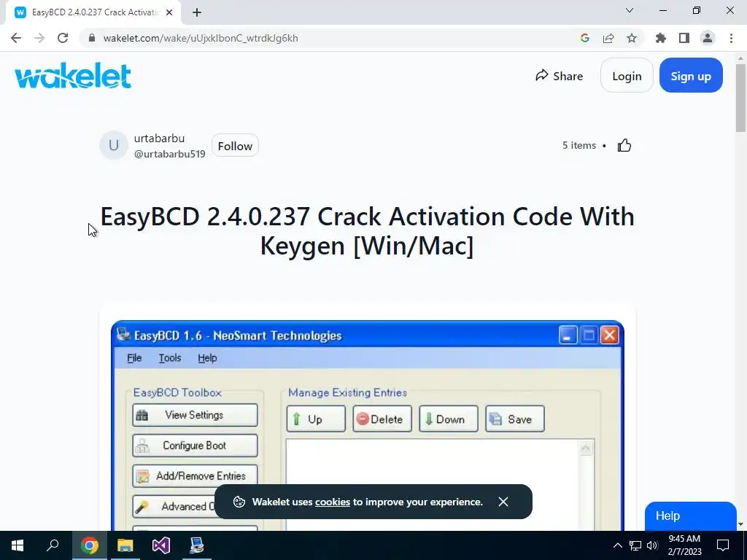The height and width of the screenshot is (560, 747).
Task: Click the collection title heading
Action: (368, 231)
